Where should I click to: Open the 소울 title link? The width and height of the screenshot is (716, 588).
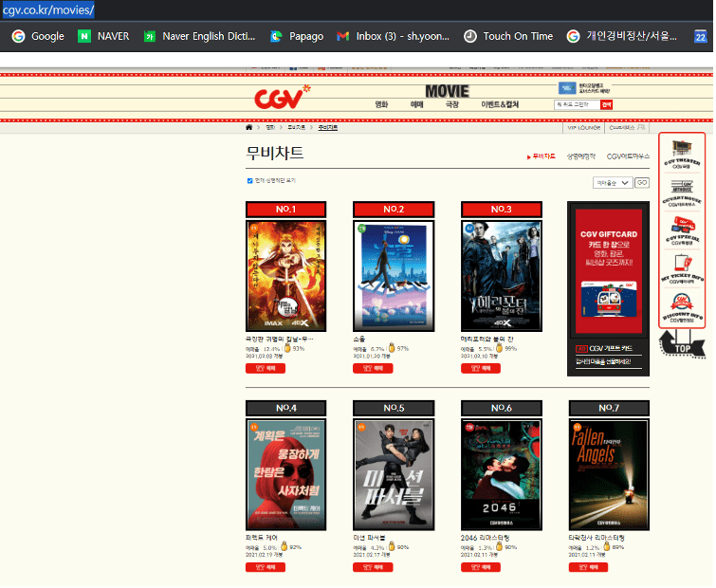coord(358,339)
